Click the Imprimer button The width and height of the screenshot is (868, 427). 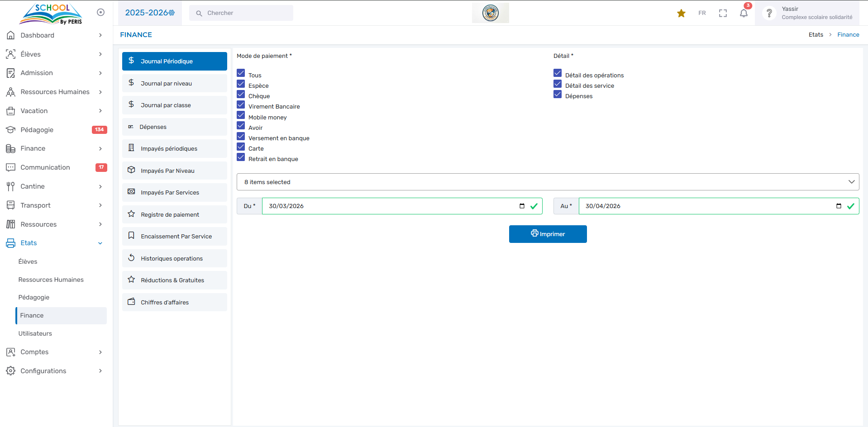tap(548, 234)
